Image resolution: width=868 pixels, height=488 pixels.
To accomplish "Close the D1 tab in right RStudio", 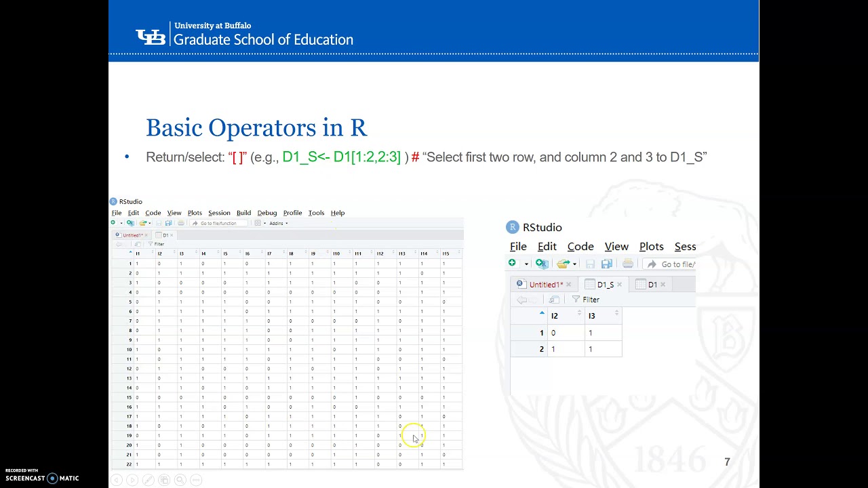I will (x=663, y=285).
